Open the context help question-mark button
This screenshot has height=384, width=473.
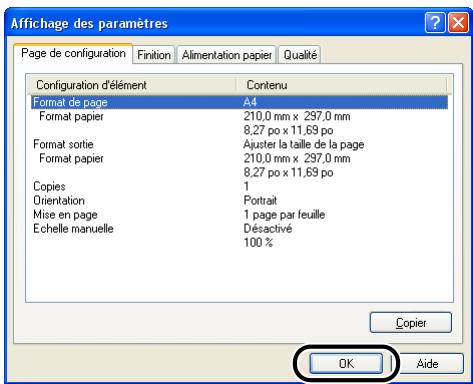tap(435, 23)
